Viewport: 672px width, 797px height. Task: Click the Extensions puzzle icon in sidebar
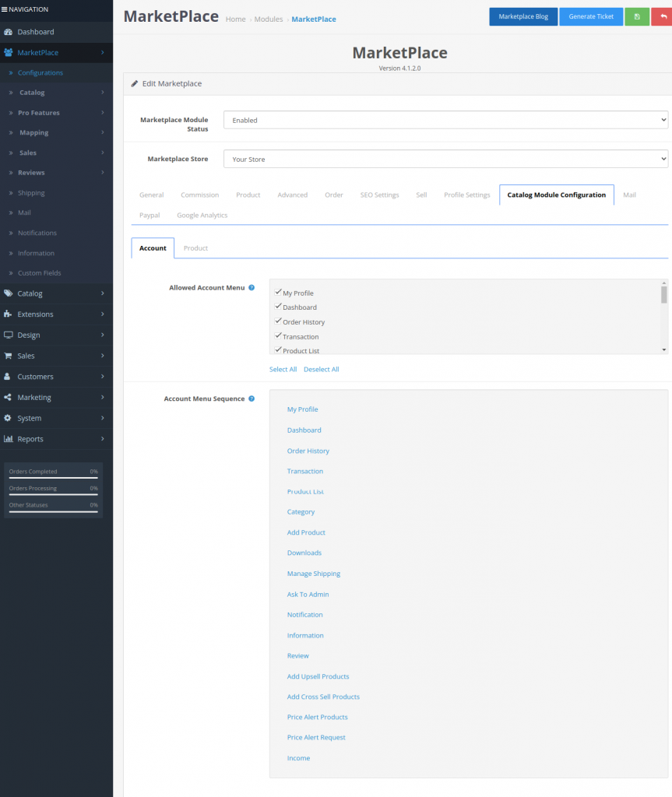click(8, 314)
